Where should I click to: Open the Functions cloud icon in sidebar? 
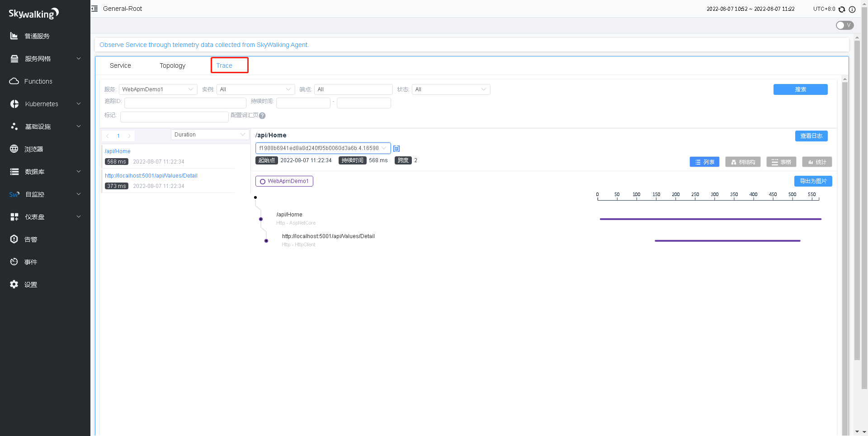(x=14, y=81)
